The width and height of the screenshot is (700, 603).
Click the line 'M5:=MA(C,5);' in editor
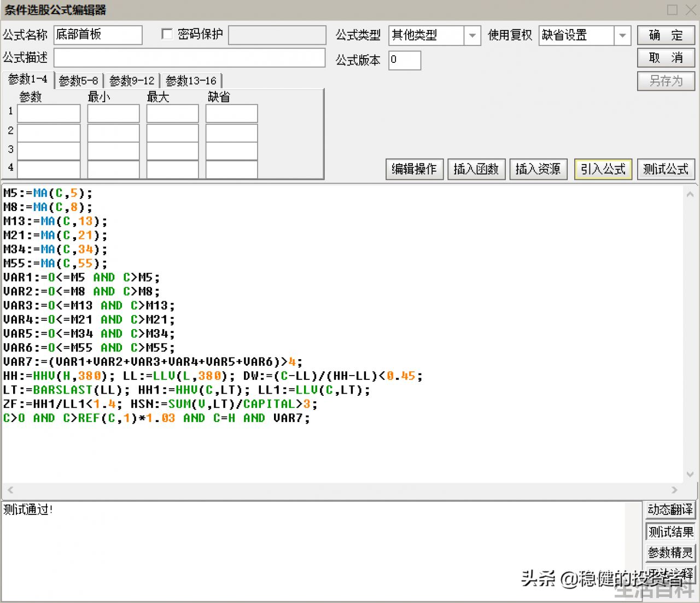(x=48, y=193)
